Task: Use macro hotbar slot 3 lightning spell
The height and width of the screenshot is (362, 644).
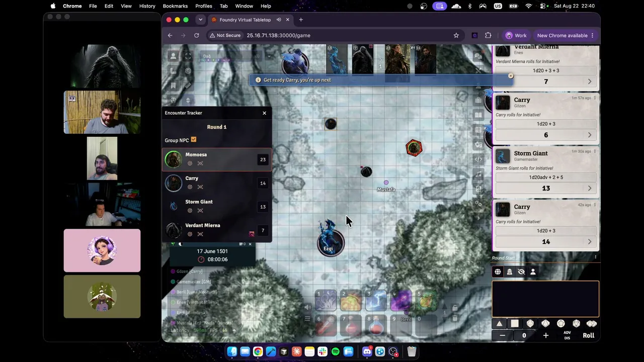Action: (376, 301)
